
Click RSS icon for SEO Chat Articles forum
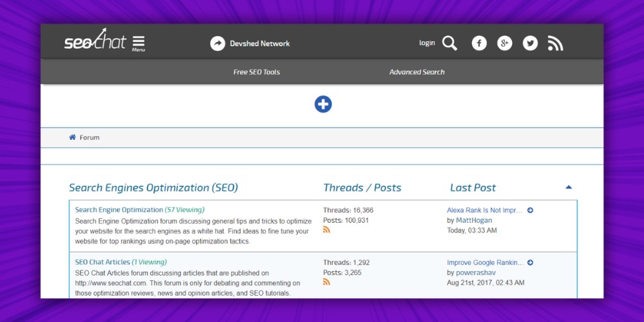327,282
